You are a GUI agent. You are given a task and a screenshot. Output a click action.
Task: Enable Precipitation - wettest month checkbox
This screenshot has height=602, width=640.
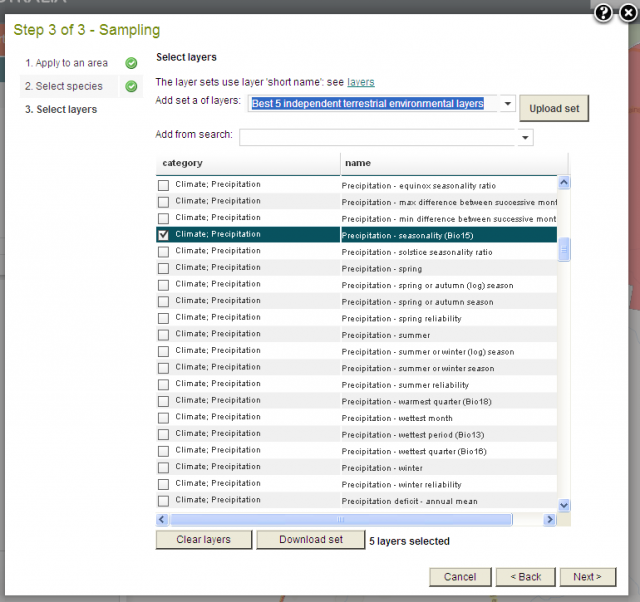163,417
